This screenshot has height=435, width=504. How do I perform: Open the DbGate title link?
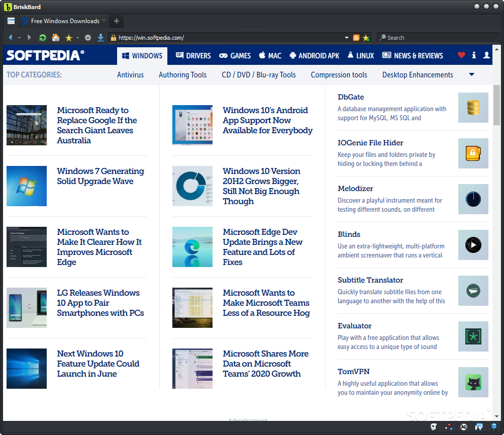point(351,97)
